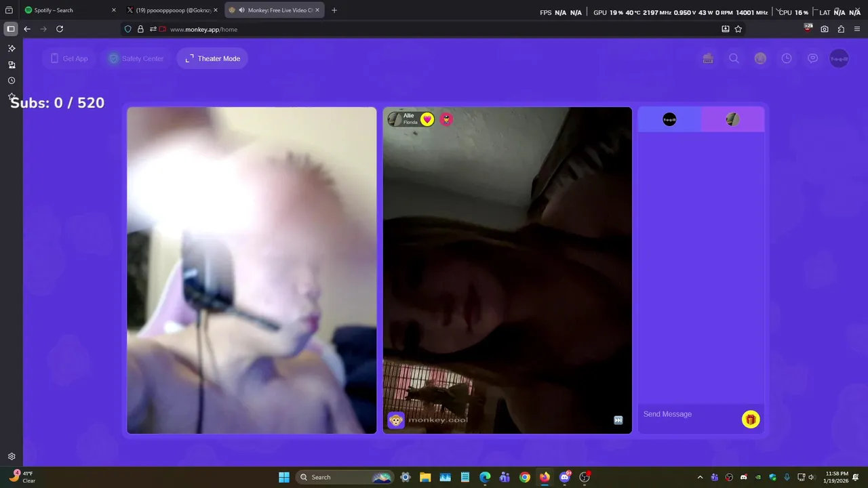Open the Windows Start menu
Viewport: 868px width, 488px height.
pos(284,477)
